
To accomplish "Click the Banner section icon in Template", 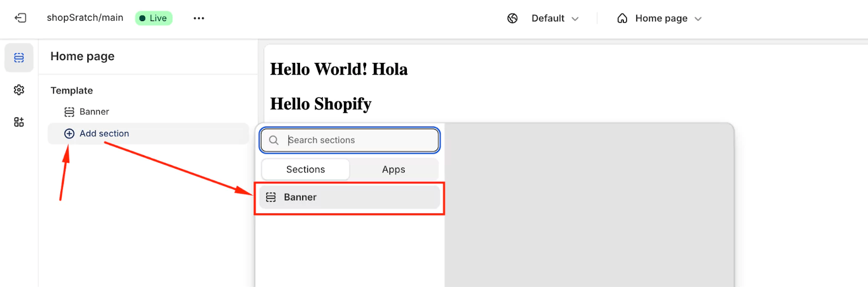I will click(x=69, y=112).
